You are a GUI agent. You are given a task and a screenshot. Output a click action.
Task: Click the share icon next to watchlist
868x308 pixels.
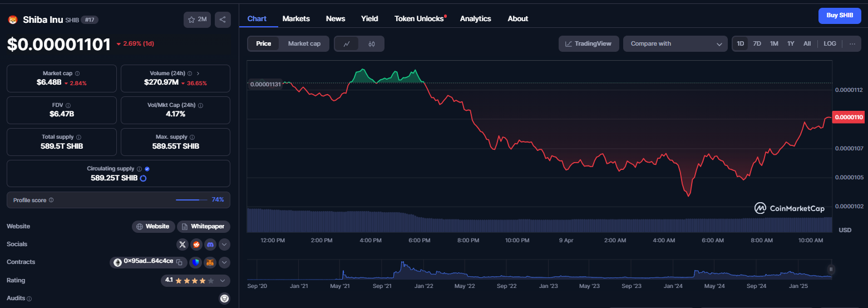(x=223, y=19)
